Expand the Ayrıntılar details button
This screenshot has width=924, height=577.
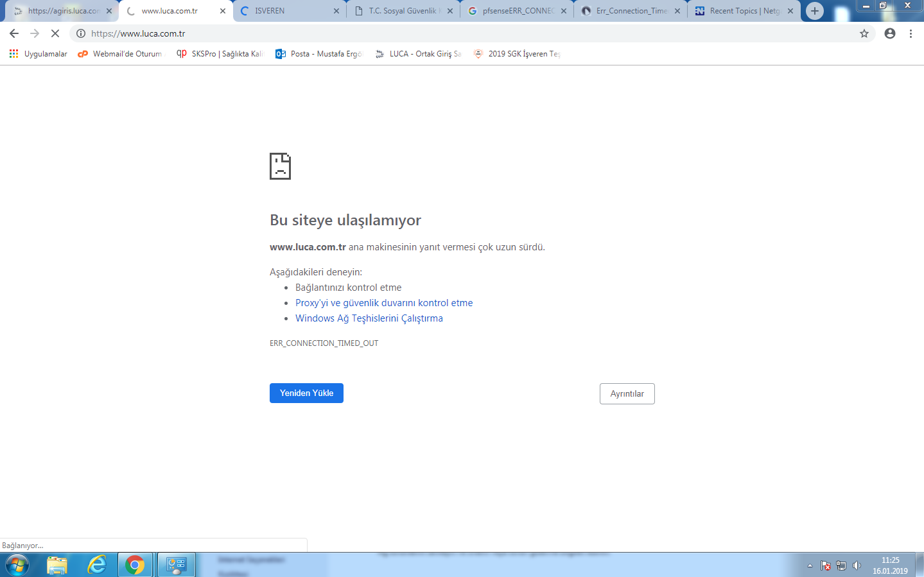[627, 393]
